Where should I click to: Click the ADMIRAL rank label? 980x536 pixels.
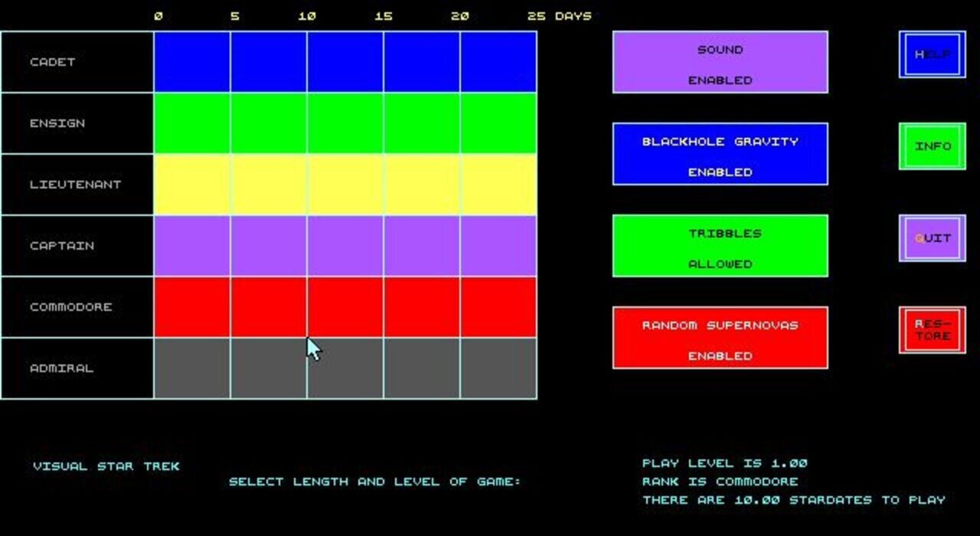(62, 368)
